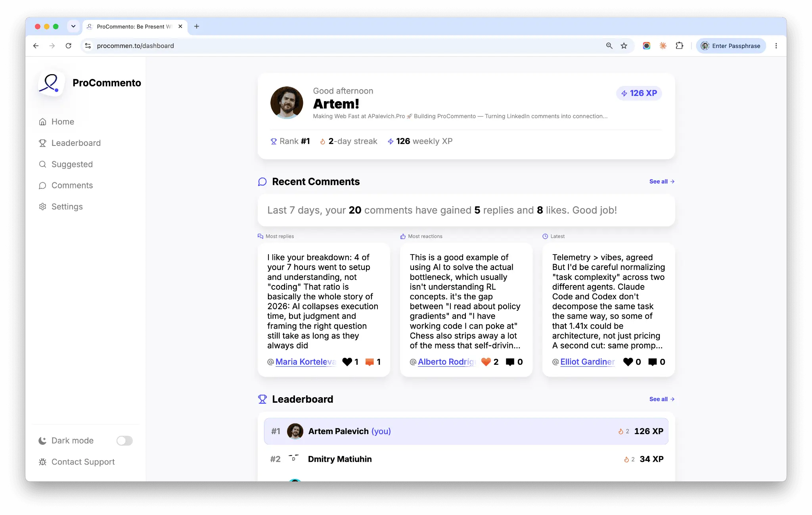Open the Chrome three-dot menu
The image size is (812, 515).
(776, 46)
